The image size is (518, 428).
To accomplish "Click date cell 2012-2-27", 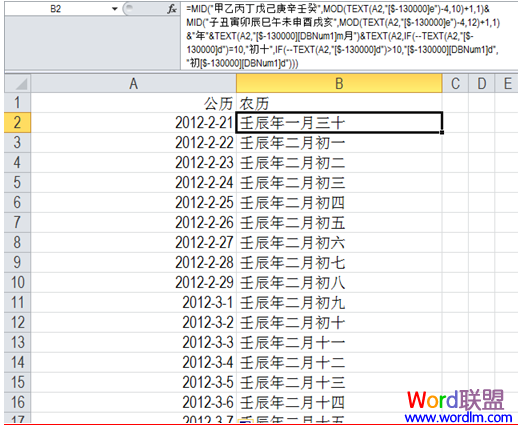I will point(133,243).
